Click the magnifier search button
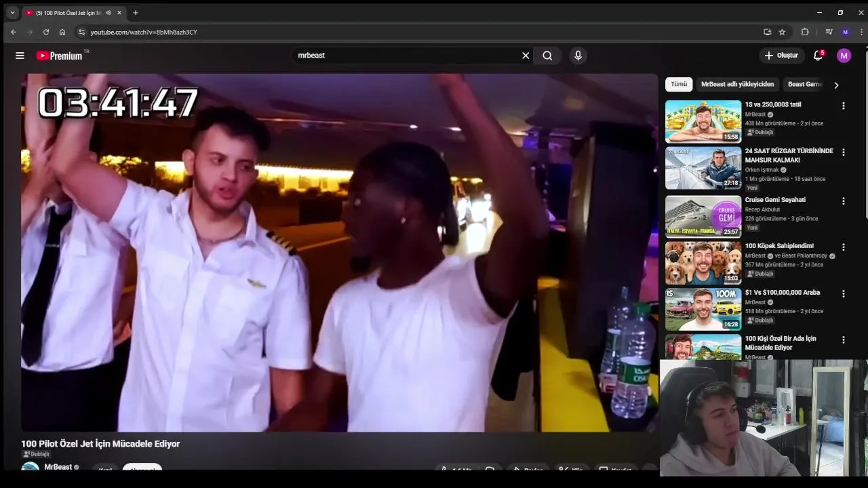Viewport: 868px width, 488px height. click(x=547, y=56)
